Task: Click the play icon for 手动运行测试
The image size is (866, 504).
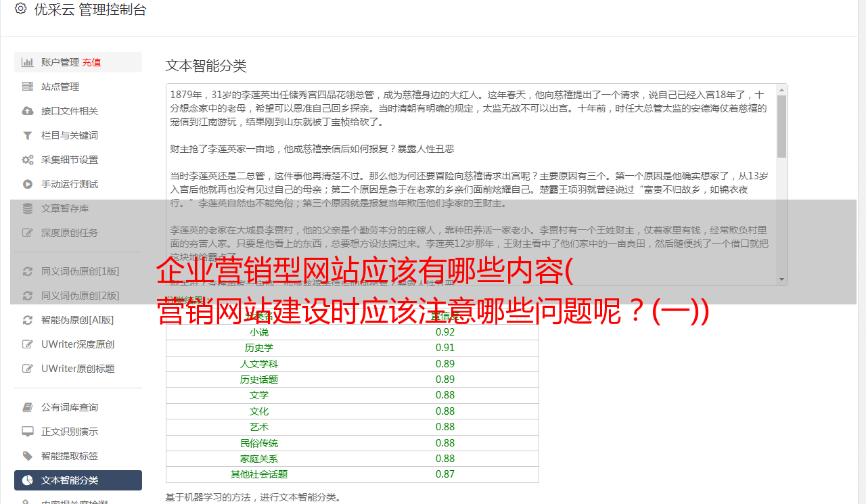Action: pyautogui.click(x=28, y=184)
